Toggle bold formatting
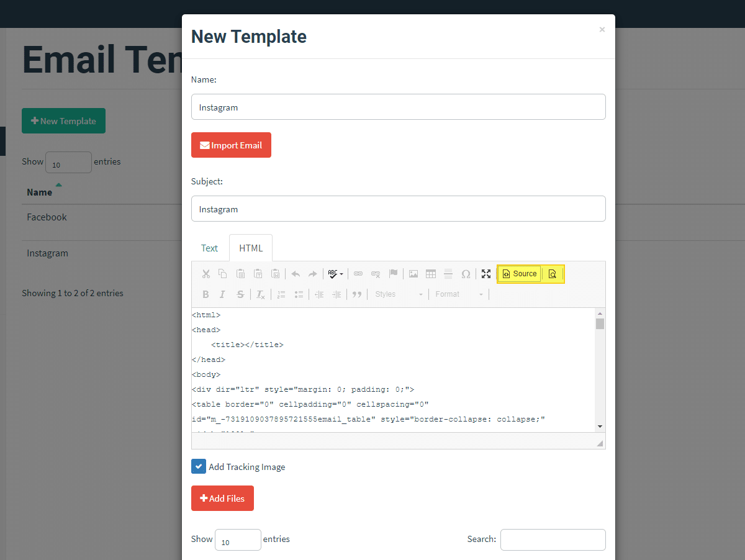This screenshot has height=560, width=745. [205, 294]
